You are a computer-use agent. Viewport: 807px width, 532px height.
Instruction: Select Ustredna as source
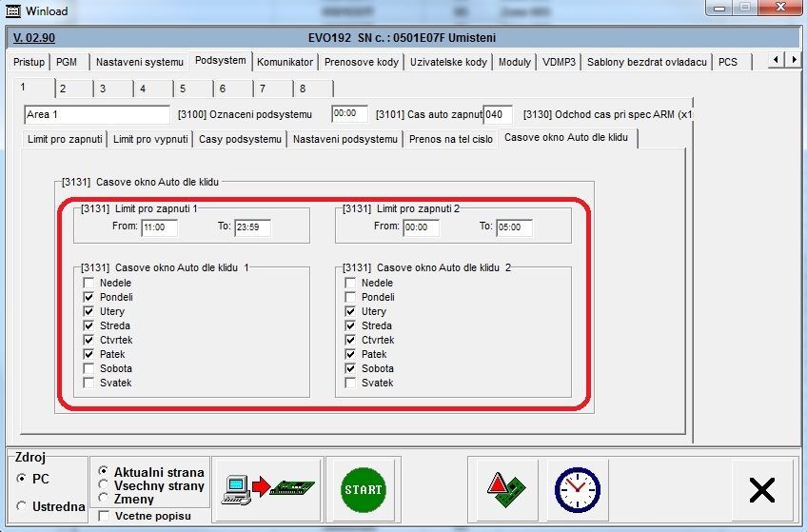22,506
